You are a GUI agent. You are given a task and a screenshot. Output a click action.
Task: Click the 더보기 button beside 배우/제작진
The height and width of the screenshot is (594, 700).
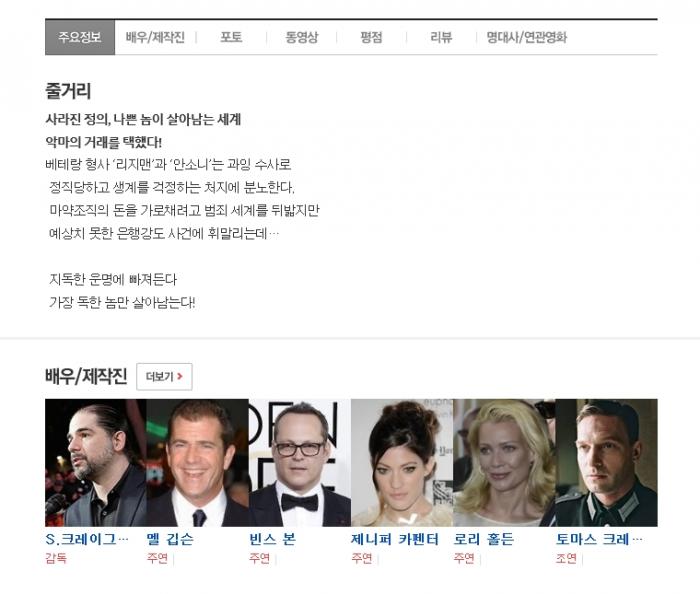(164, 377)
